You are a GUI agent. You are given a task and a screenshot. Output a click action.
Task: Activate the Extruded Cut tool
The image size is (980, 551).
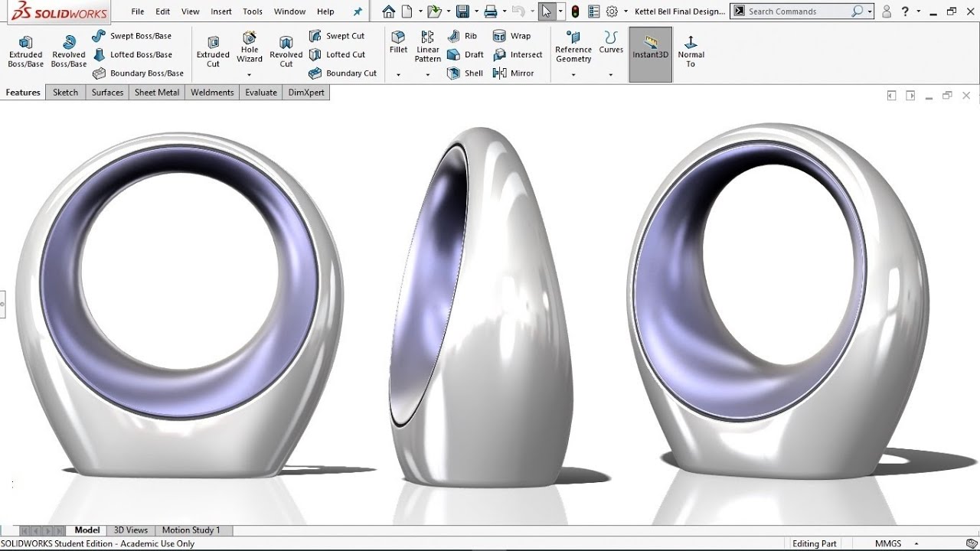[213, 52]
